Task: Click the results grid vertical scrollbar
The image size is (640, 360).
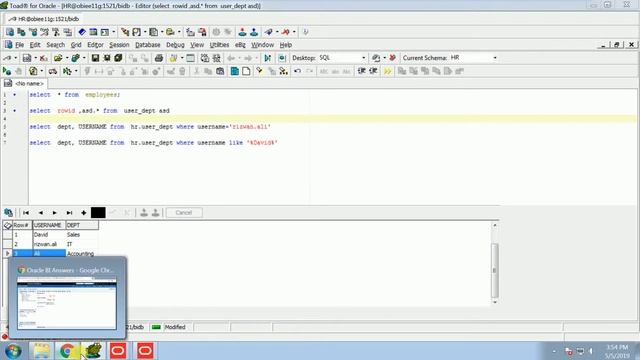Action: pos(495,264)
